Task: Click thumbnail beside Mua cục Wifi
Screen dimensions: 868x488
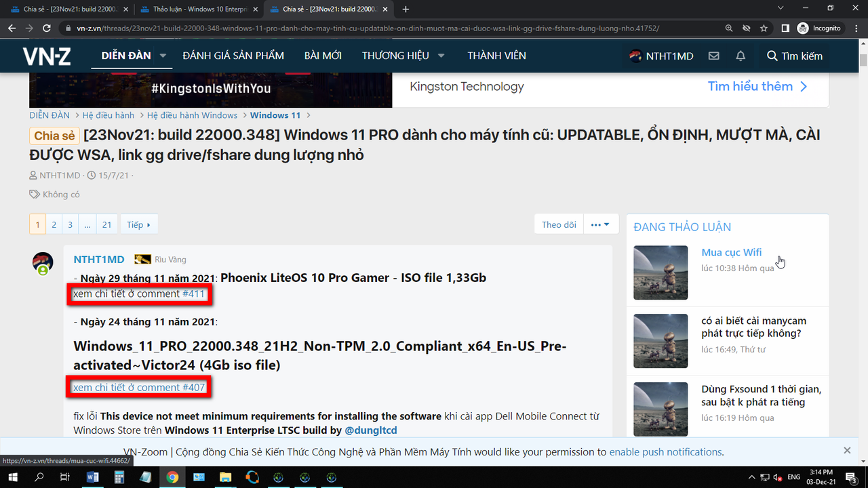Action: [660, 272]
